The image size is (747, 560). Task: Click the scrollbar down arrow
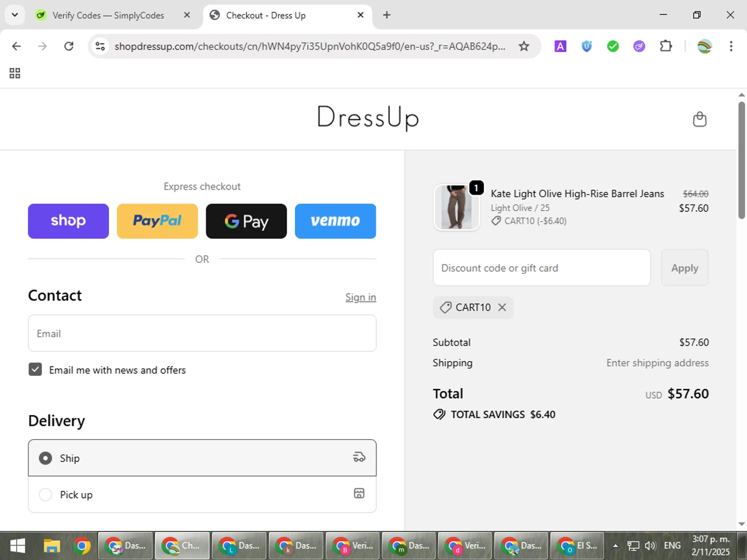tap(742, 524)
